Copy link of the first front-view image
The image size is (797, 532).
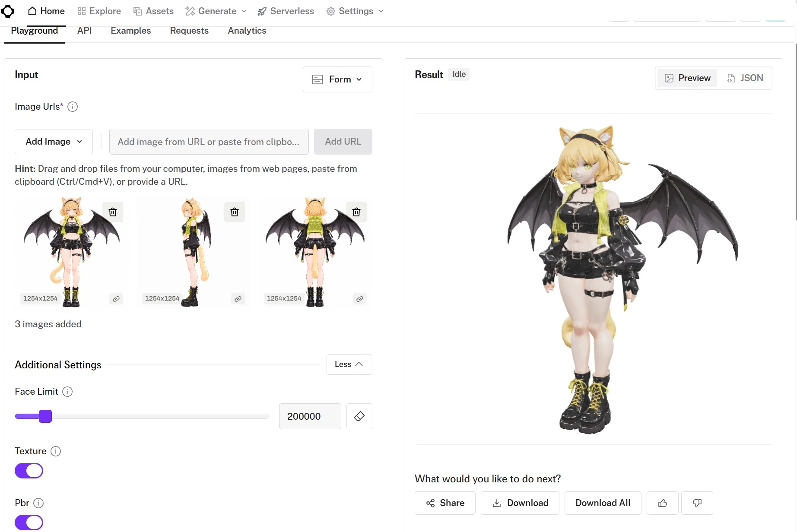(x=116, y=299)
